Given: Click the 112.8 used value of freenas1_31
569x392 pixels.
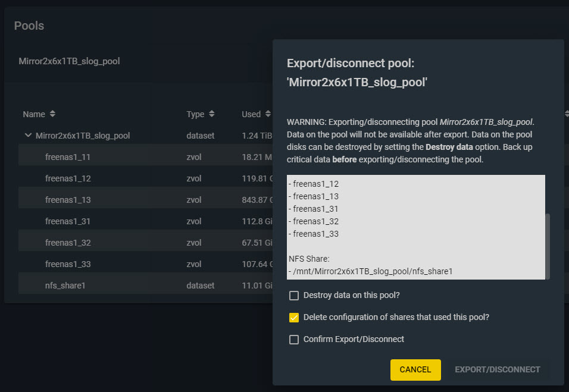Looking at the screenshot, I should [x=257, y=221].
